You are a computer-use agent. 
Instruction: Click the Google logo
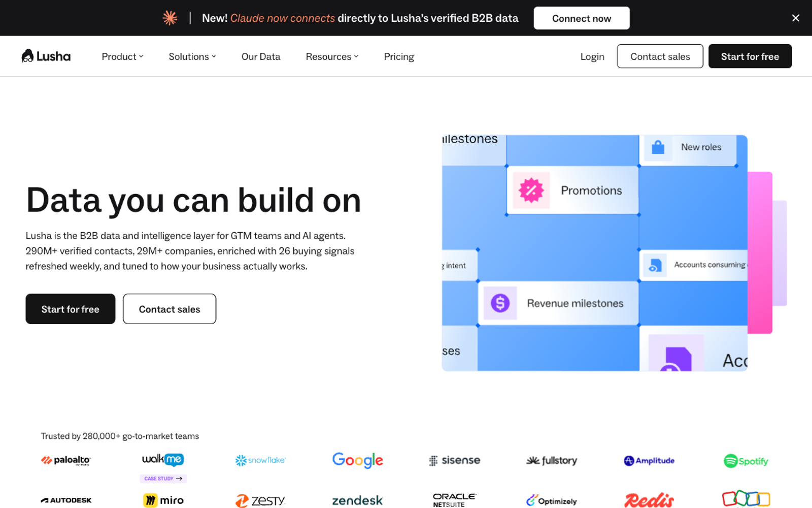coord(358,460)
